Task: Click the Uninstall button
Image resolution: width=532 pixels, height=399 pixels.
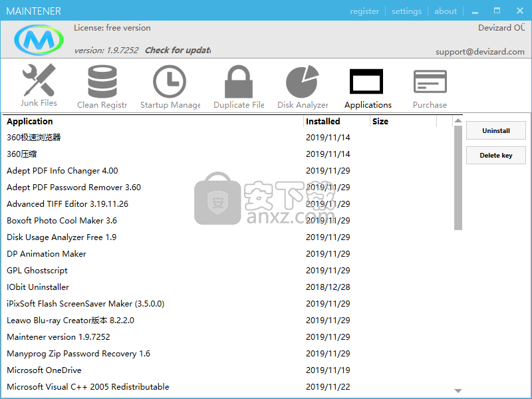Action: (x=495, y=130)
